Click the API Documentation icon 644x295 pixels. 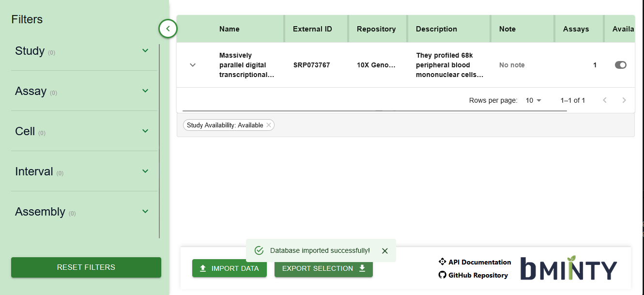point(442,262)
